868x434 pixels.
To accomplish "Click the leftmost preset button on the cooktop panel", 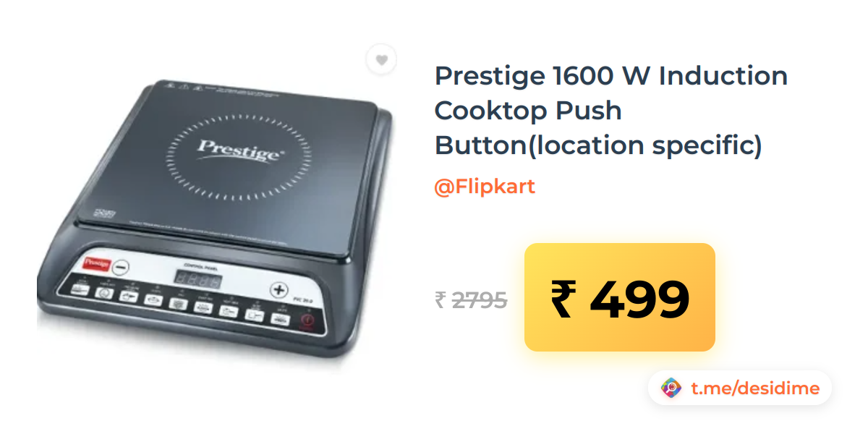I will [79, 289].
